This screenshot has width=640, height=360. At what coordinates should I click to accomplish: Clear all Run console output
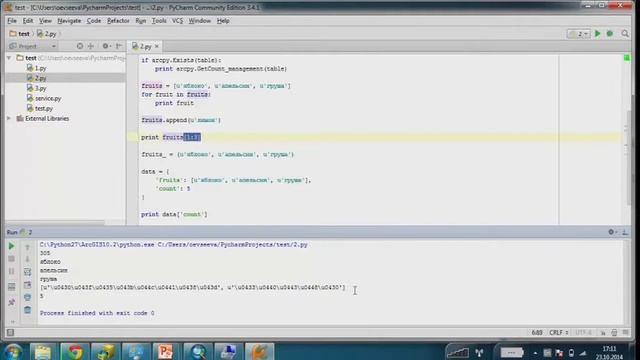tap(27, 310)
